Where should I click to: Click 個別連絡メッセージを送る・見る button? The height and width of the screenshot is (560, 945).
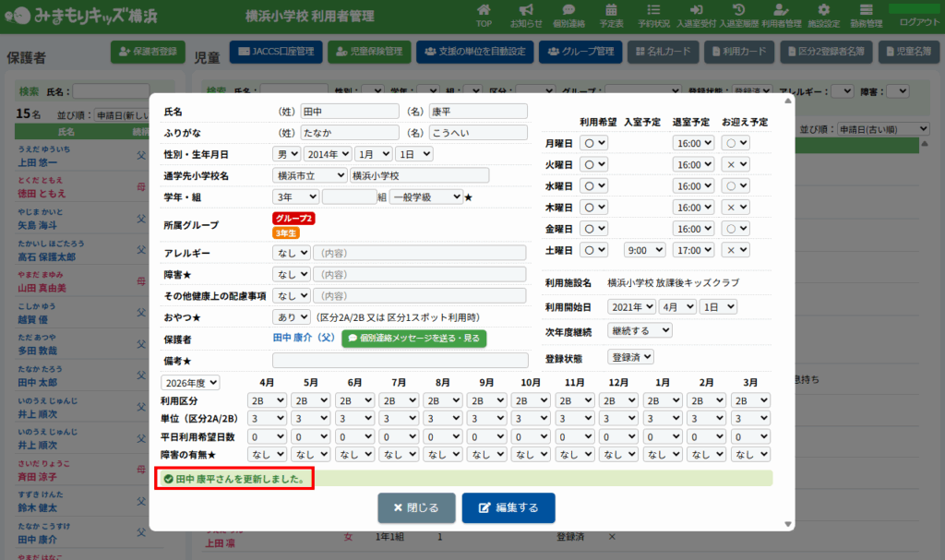413,339
